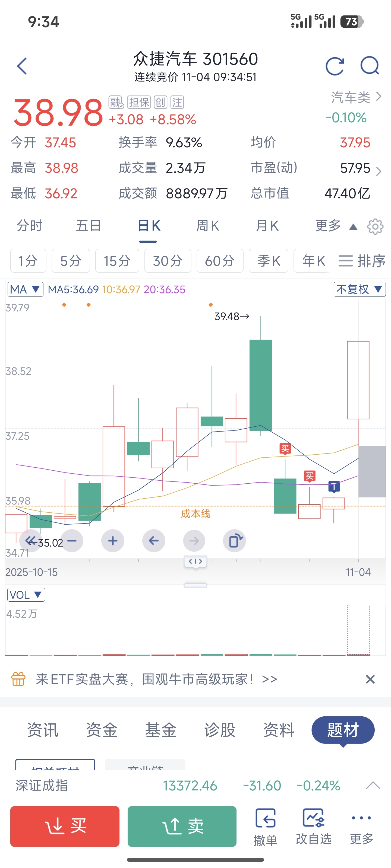391x868 pixels.
Task: Zoom in the chart with plus button
Action: click(x=113, y=541)
